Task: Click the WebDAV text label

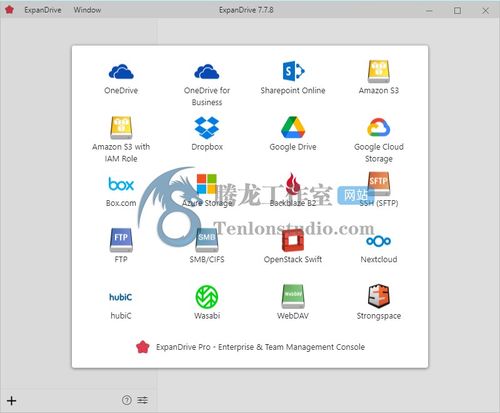Action: tap(293, 316)
